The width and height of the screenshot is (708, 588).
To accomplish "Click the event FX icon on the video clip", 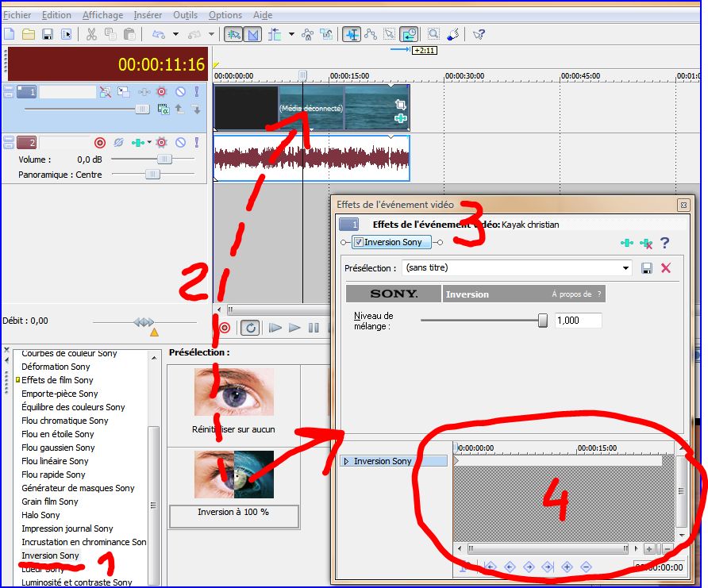I will 401,118.
